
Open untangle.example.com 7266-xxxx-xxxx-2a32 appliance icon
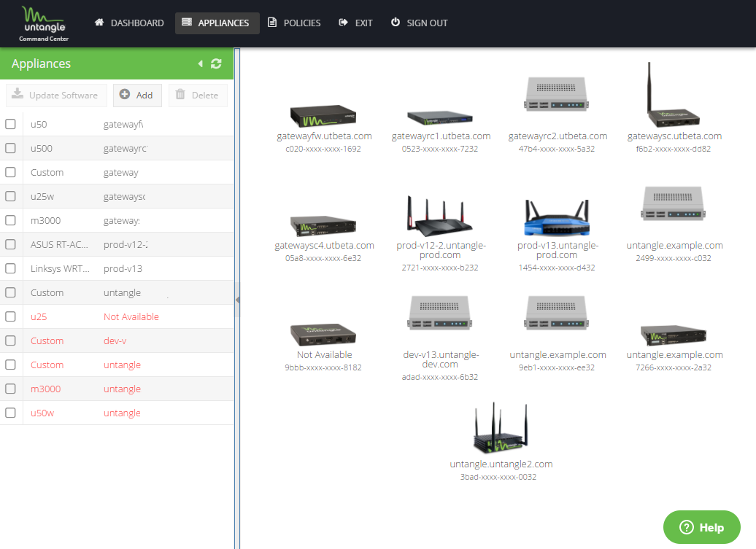[673, 335]
